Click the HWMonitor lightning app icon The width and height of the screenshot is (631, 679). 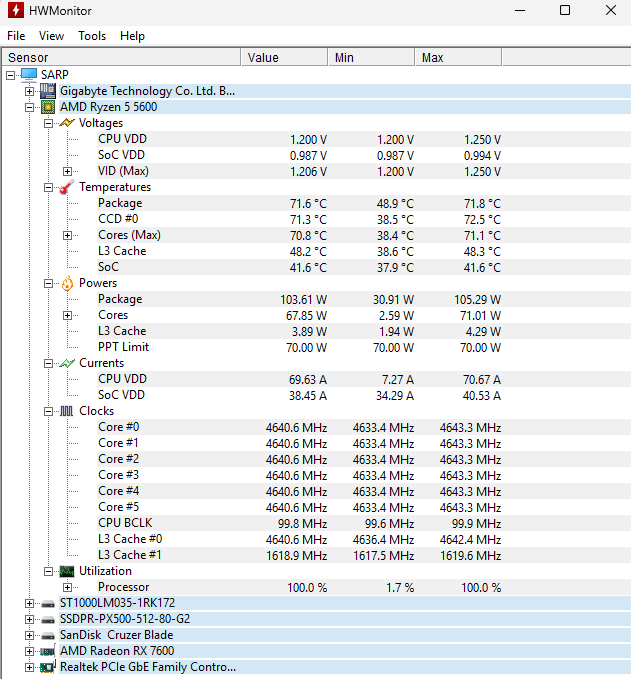click(x=16, y=10)
